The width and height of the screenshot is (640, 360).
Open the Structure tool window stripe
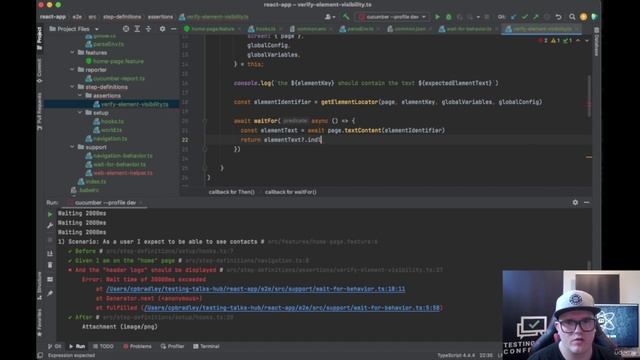[x=40, y=285]
